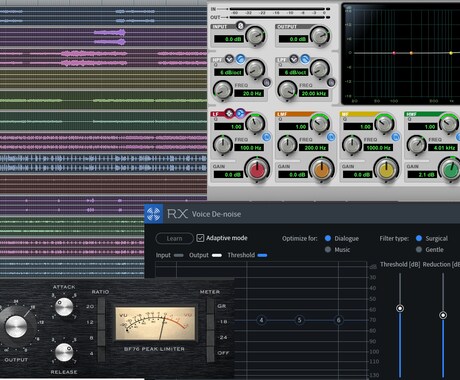Click the LF band peak type icon
This screenshot has height=380, width=460.
click(229, 114)
